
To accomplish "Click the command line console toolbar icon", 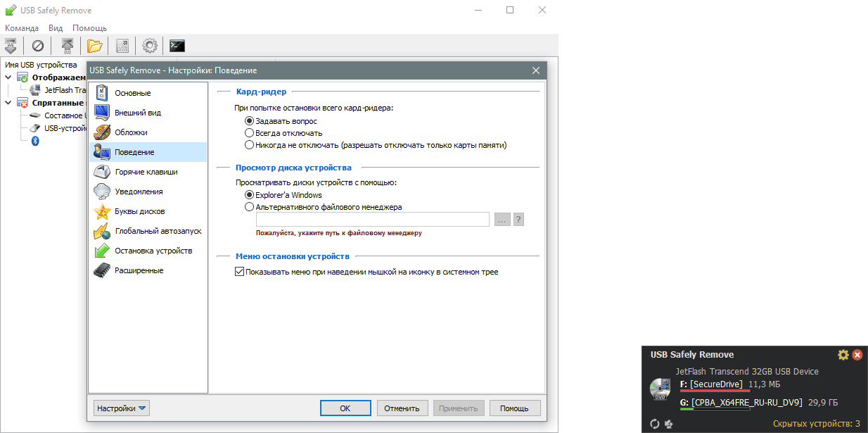I will [x=177, y=46].
